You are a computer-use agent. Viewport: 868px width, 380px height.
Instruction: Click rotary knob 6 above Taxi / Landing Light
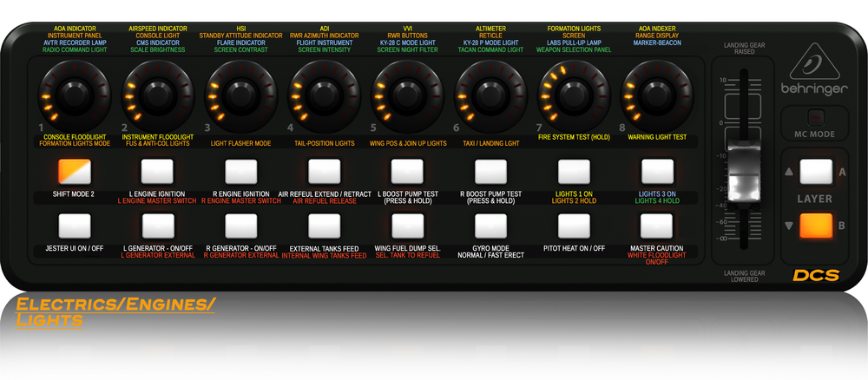[490, 95]
